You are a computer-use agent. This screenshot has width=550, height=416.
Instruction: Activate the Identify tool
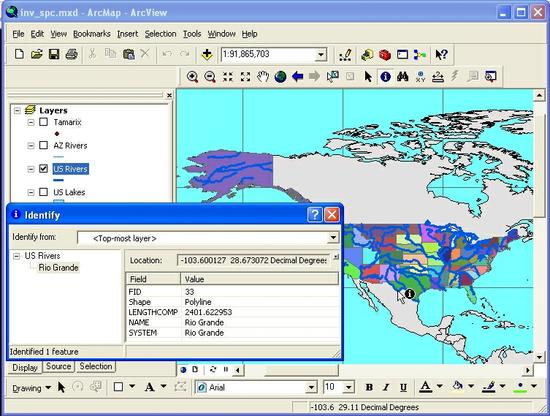385,76
